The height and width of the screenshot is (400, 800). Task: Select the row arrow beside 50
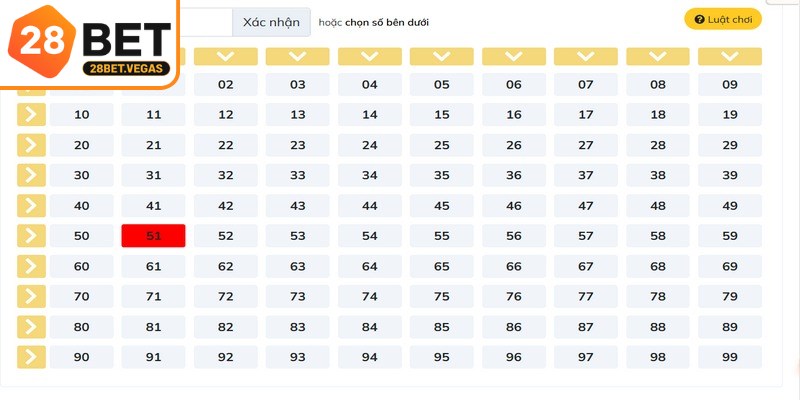click(x=31, y=236)
